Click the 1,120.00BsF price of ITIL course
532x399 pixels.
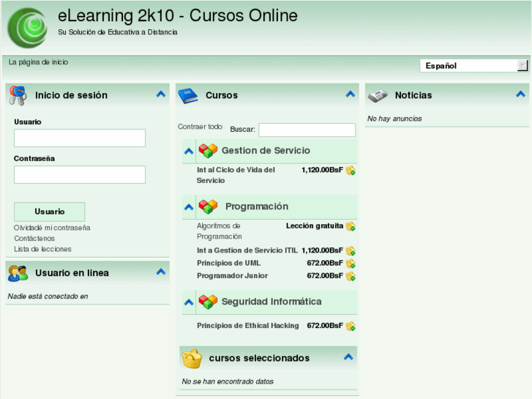(x=322, y=250)
